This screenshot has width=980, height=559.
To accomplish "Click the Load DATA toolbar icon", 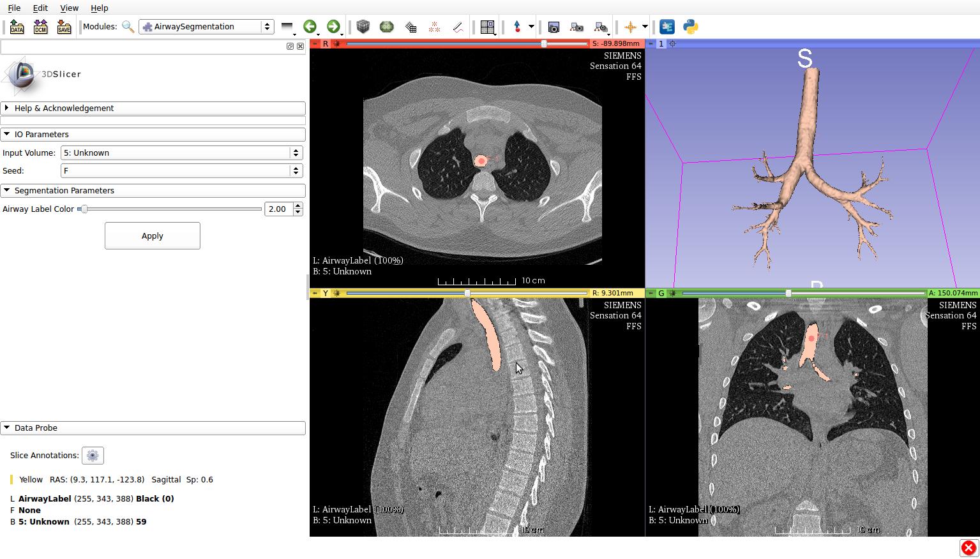I will pos(17,27).
